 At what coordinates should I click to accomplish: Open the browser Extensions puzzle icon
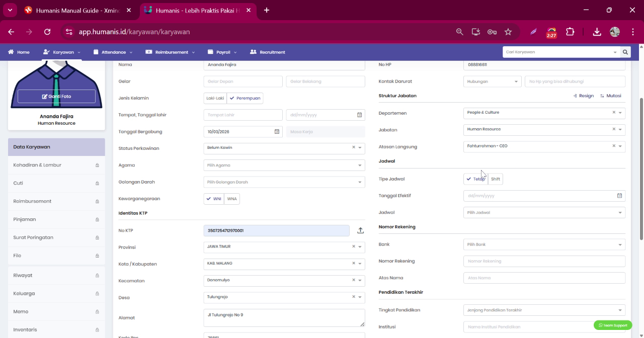[x=570, y=32]
